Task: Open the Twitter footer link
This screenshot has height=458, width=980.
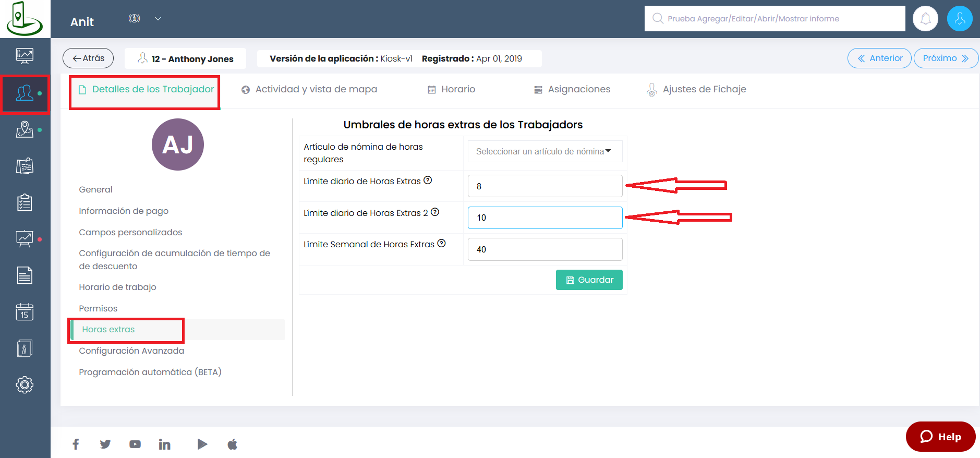Action: (105, 444)
